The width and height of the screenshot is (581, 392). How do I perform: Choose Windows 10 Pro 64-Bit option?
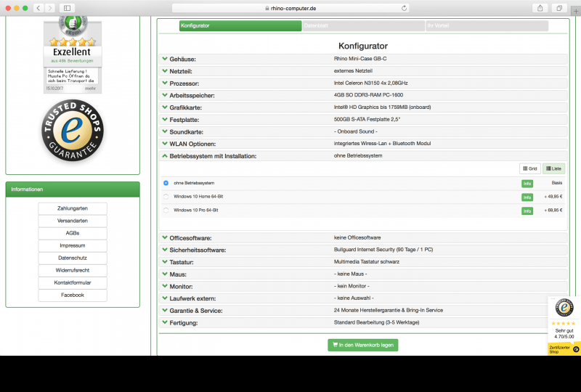pyautogui.click(x=166, y=211)
